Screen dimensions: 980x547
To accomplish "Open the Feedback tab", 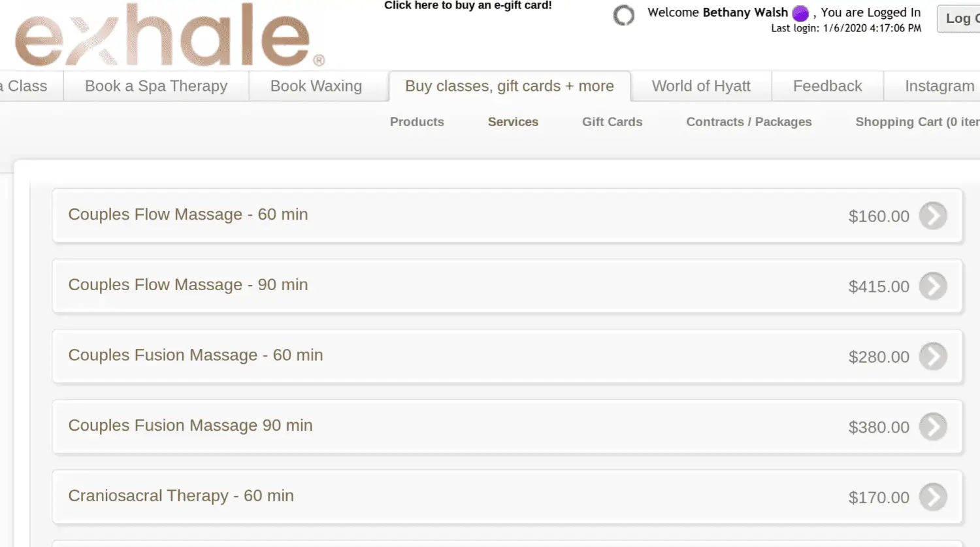I will click(827, 86).
